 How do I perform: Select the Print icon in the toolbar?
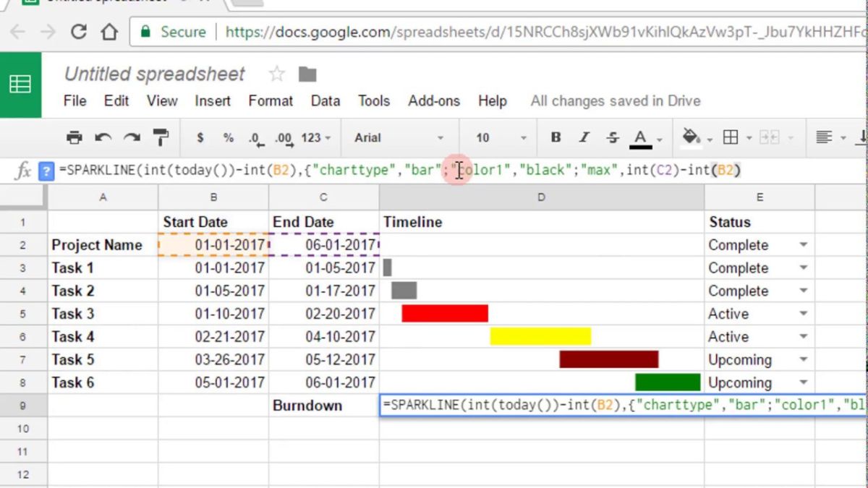pos(76,137)
